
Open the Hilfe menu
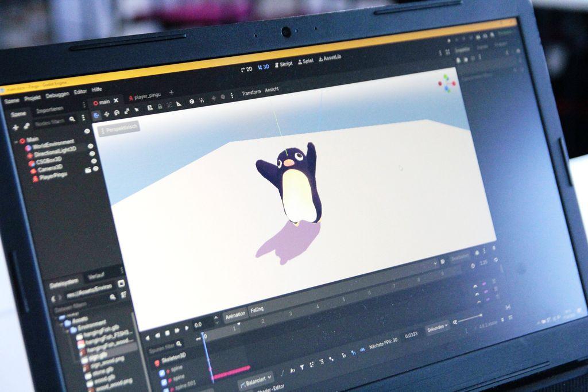point(96,90)
